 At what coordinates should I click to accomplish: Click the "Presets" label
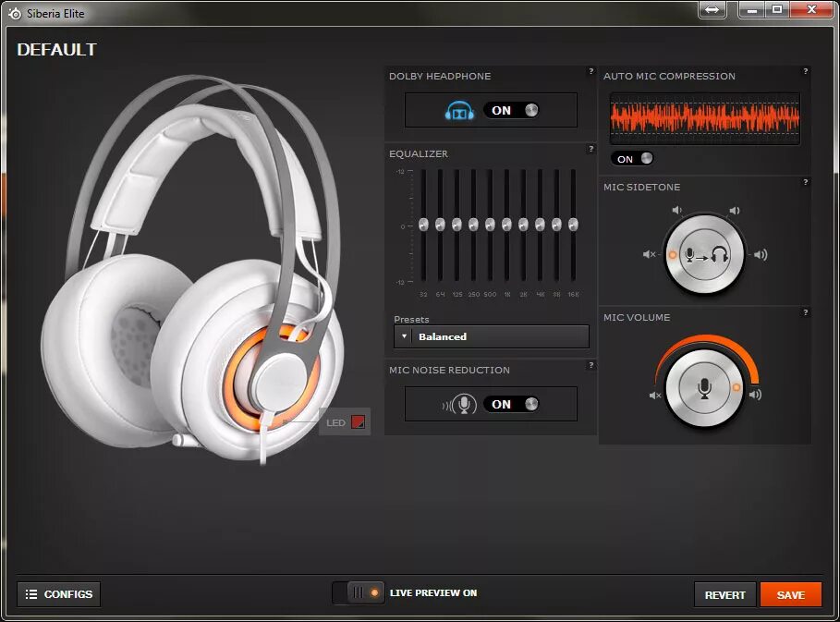(x=411, y=319)
